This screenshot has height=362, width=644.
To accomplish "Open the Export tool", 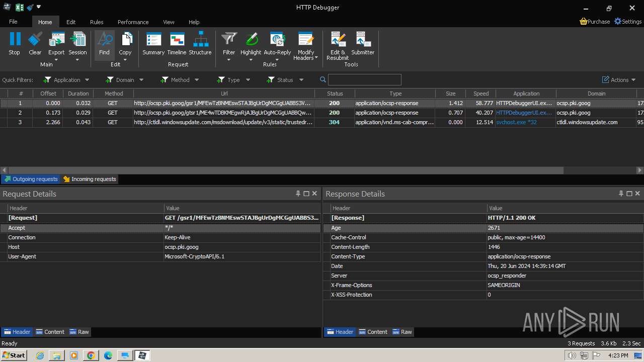I will (x=56, y=43).
